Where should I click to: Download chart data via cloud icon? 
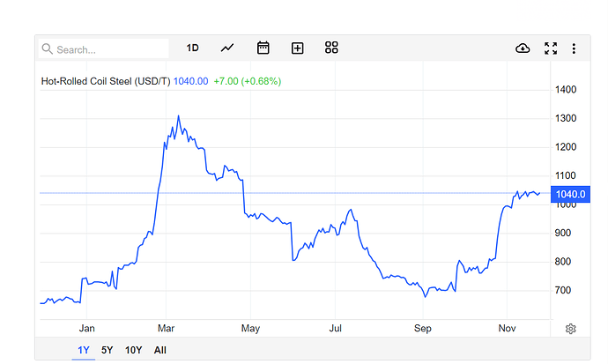coord(523,48)
